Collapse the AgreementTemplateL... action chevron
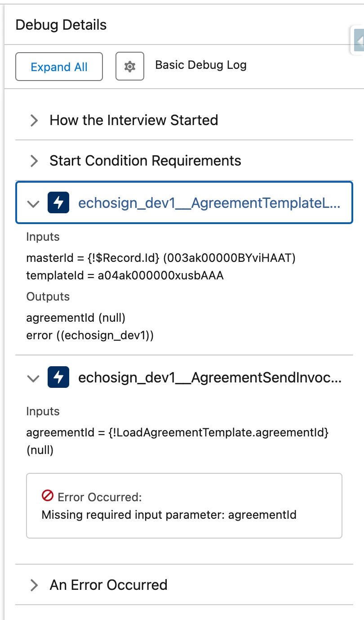This screenshot has width=364, height=620. [33, 203]
